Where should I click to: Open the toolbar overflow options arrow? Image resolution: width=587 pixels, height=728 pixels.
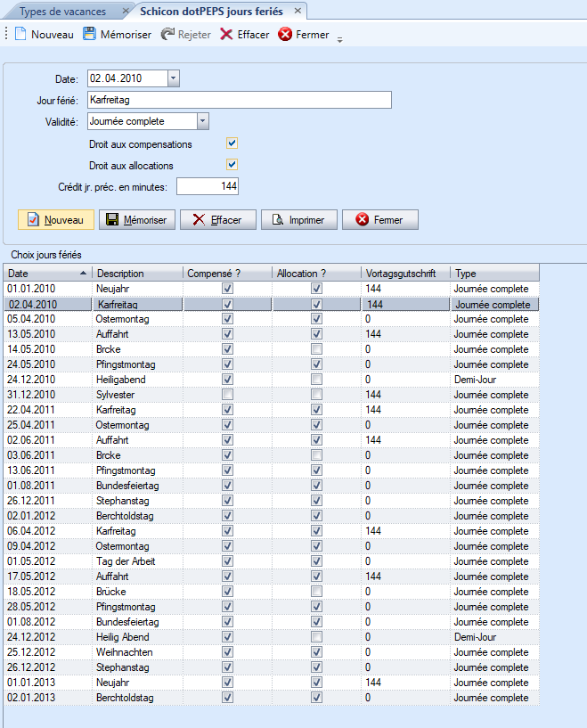[340, 38]
